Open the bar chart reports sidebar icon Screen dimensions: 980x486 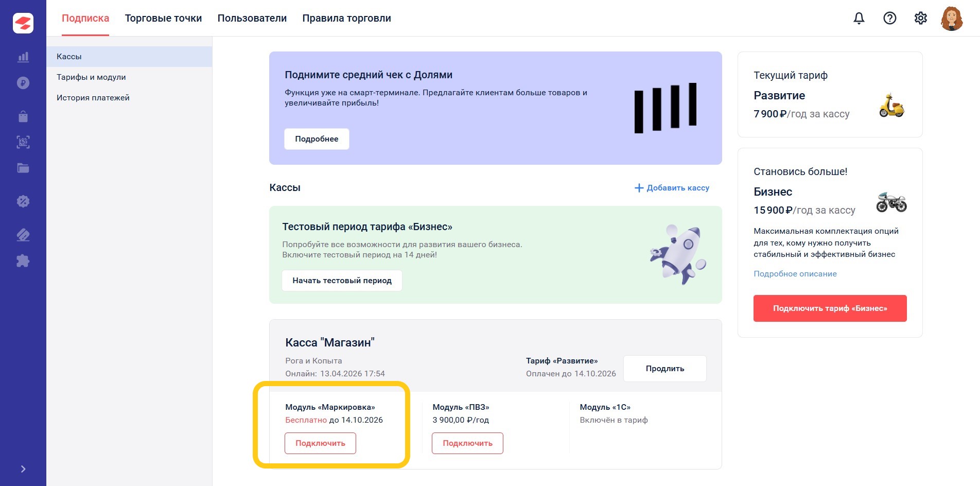pos(23,57)
